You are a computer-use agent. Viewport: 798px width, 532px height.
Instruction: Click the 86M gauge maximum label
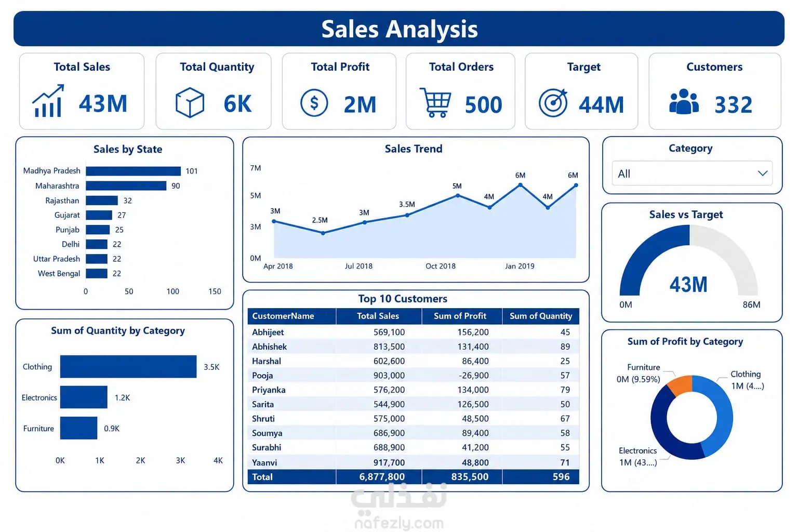[x=751, y=304]
